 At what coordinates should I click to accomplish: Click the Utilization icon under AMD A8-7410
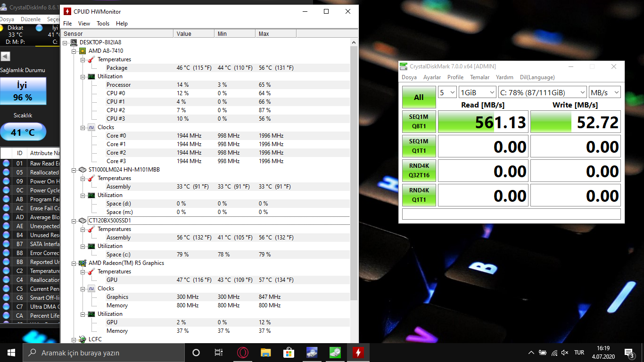pyautogui.click(x=91, y=76)
